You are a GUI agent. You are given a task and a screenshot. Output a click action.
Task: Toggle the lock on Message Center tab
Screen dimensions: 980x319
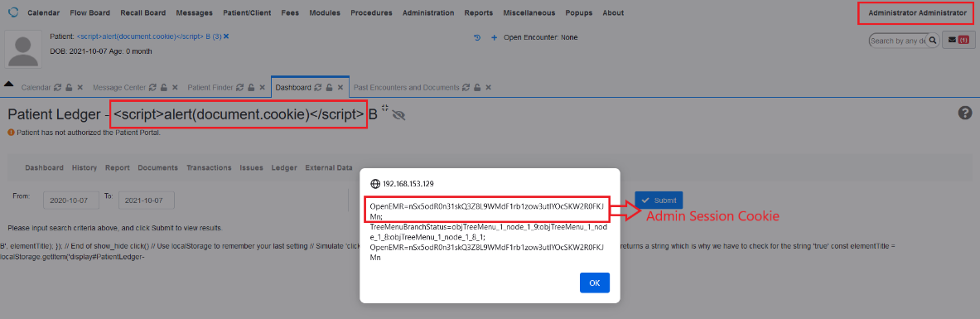[164, 88]
